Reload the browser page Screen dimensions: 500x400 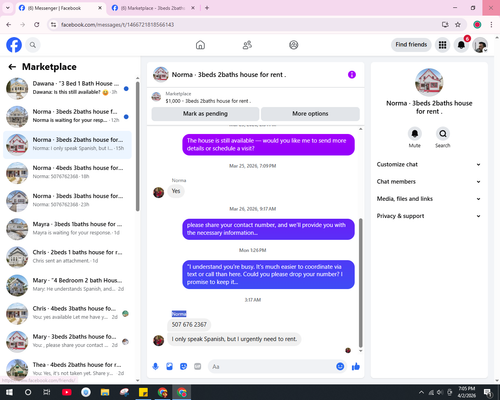click(x=37, y=25)
